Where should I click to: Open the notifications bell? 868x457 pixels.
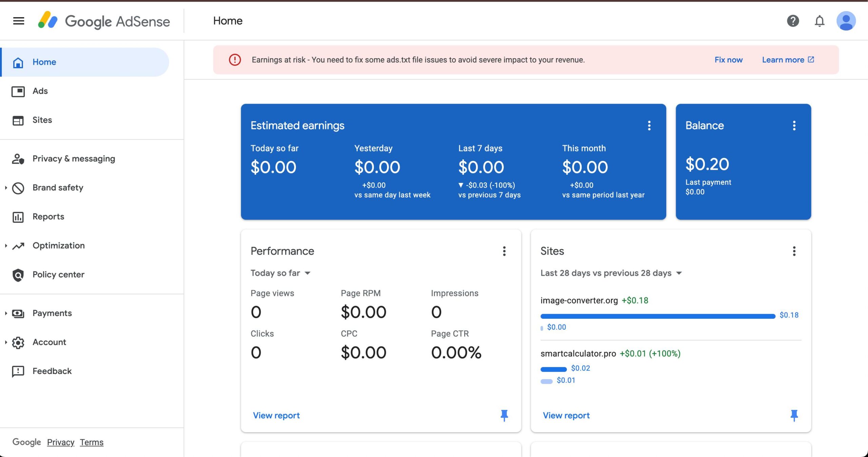[820, 21]
